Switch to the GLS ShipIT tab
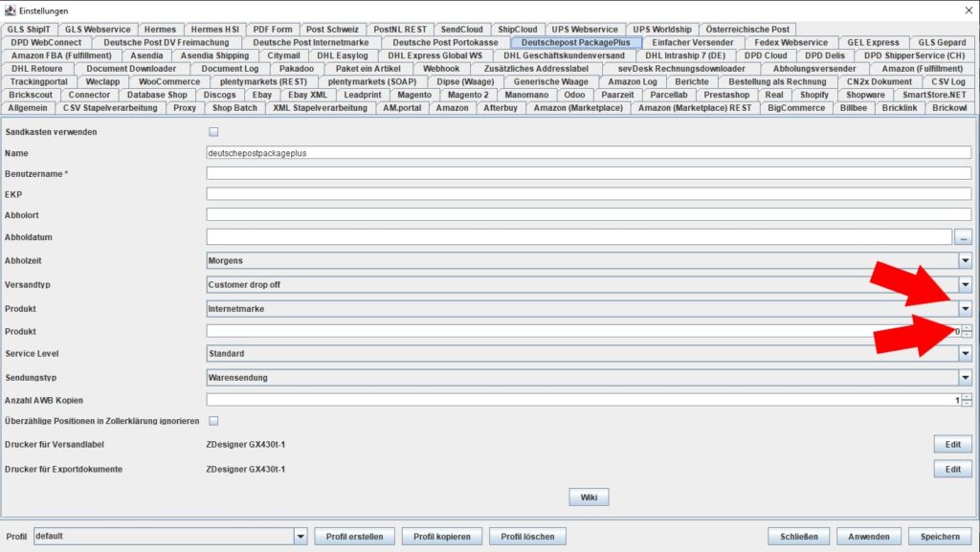Screen dimensions: 980x552 [x=29, y=30]
